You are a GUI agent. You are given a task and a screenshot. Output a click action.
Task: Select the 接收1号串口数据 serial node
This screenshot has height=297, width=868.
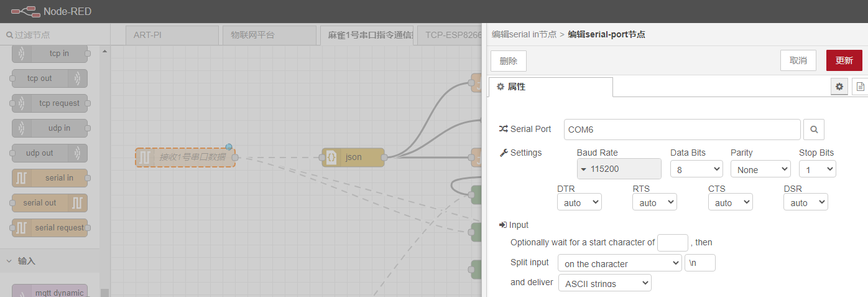185,158
